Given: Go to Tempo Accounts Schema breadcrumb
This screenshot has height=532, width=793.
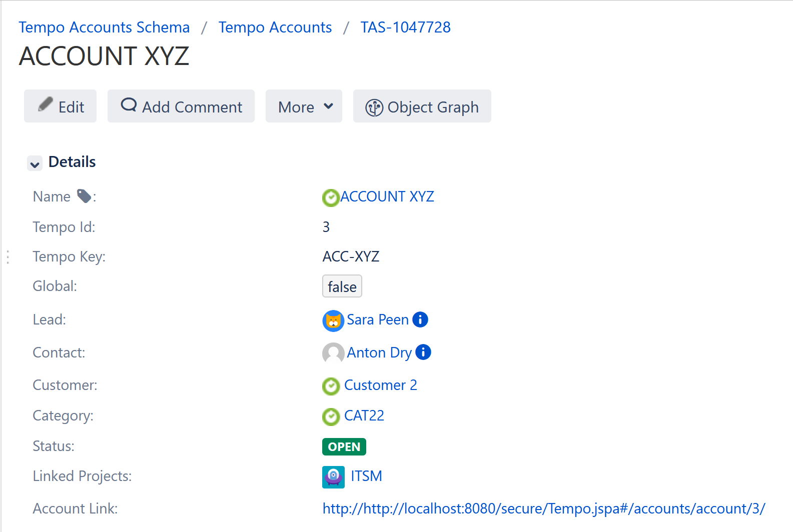Looking at the screenshot, I should pos(104,27).
